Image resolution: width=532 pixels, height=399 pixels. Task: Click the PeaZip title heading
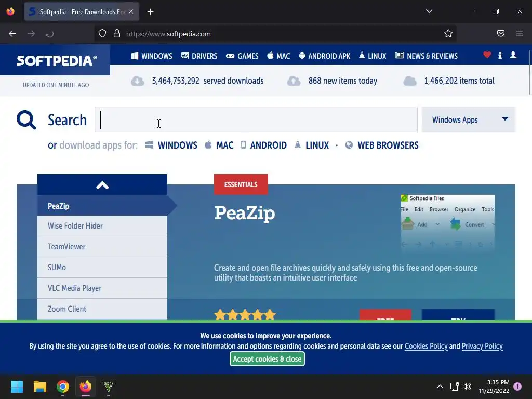(x=245, y=214)
